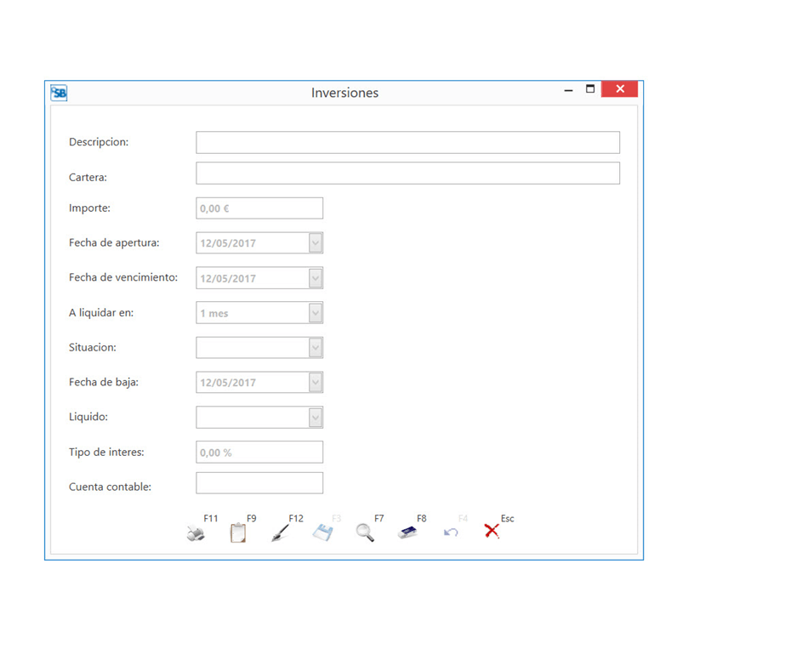Select the Importe amount field
The image size is (808, 672).
click(259, 208)
